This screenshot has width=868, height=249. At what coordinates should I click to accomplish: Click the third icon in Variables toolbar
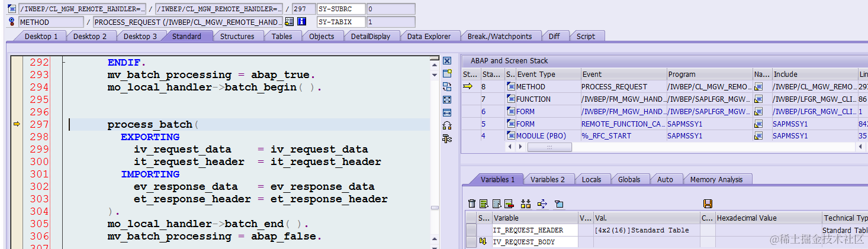pos(497,203)
